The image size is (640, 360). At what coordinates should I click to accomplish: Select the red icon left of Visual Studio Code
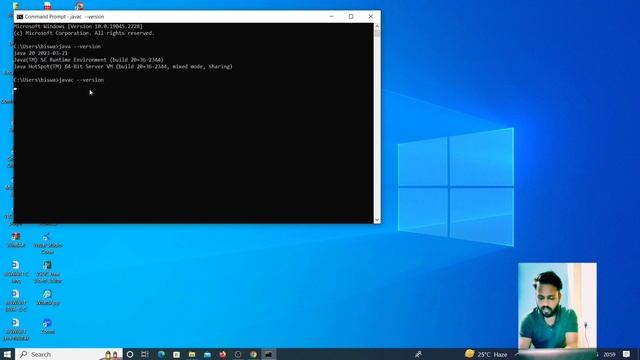pyautogui.click(x=16, y=240)
